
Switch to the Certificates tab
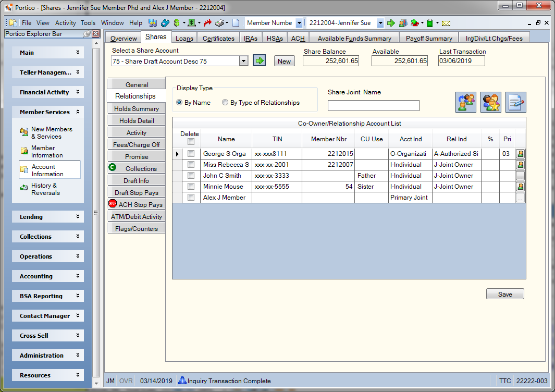(218, 38)
